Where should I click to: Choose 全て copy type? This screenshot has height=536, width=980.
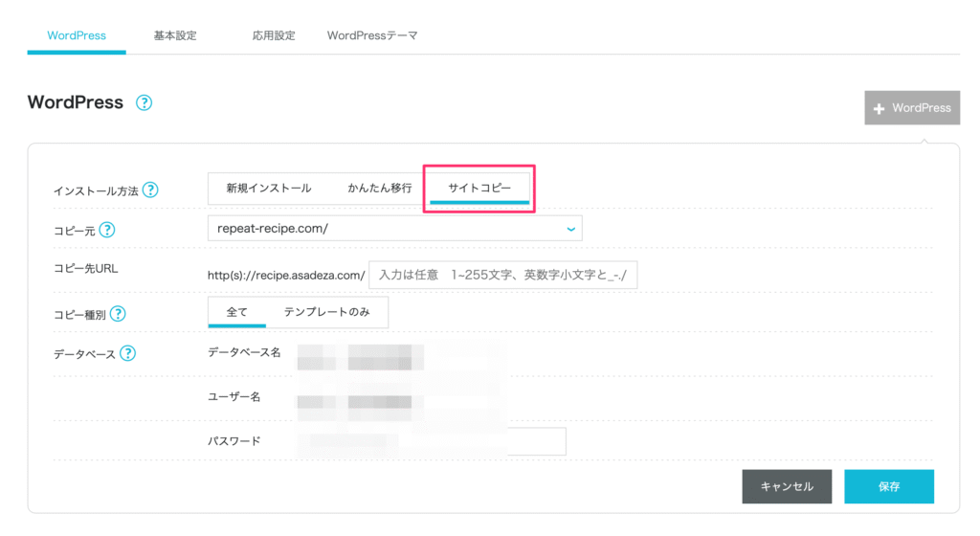pyautogui.click(x=237, y=312)
